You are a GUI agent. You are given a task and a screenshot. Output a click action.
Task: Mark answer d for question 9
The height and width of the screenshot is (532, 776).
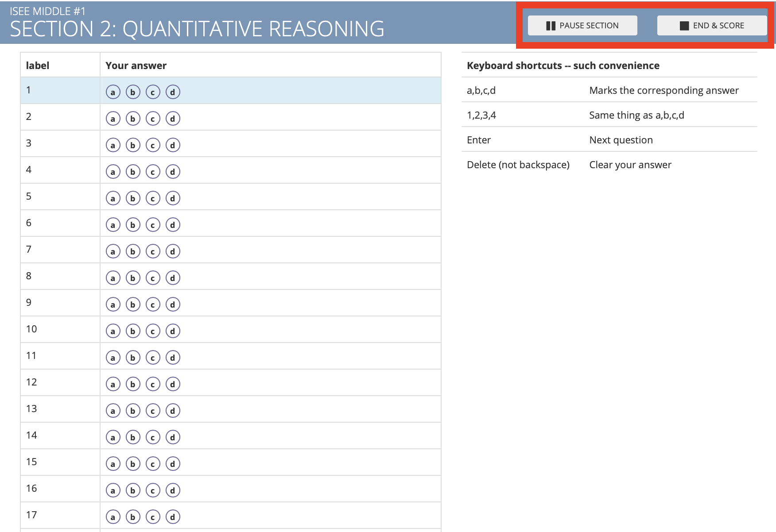(x=173, y=305)
